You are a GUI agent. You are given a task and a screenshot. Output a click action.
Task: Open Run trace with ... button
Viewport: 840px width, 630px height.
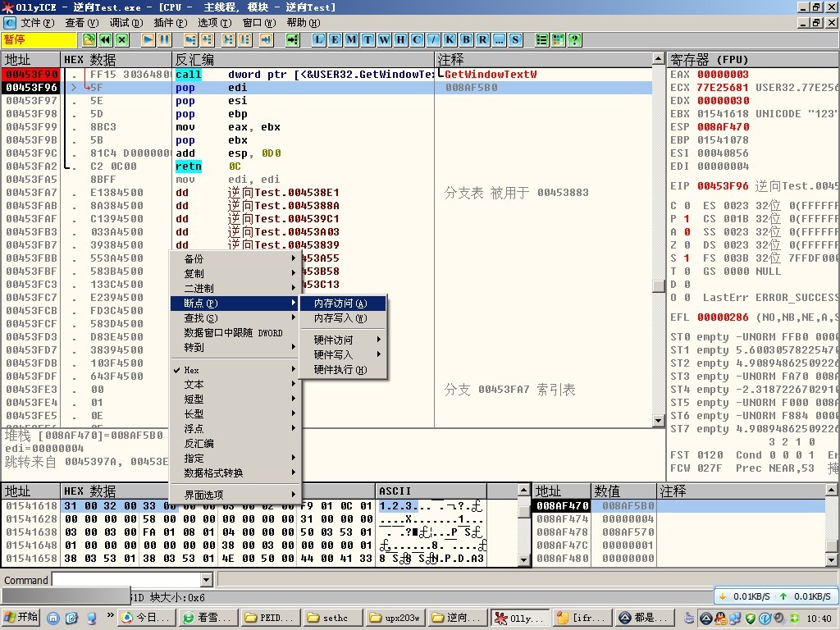point(499,39)
